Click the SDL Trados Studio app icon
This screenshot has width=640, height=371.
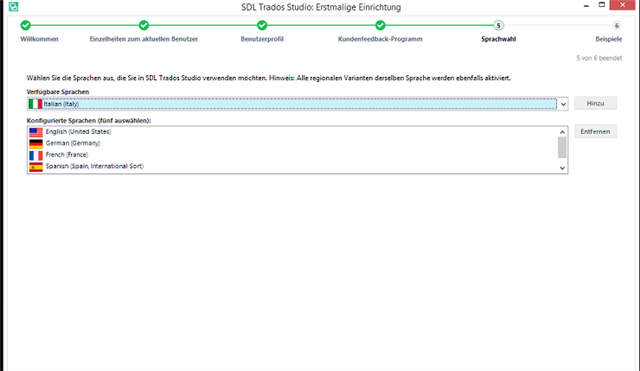pos(13,7)
